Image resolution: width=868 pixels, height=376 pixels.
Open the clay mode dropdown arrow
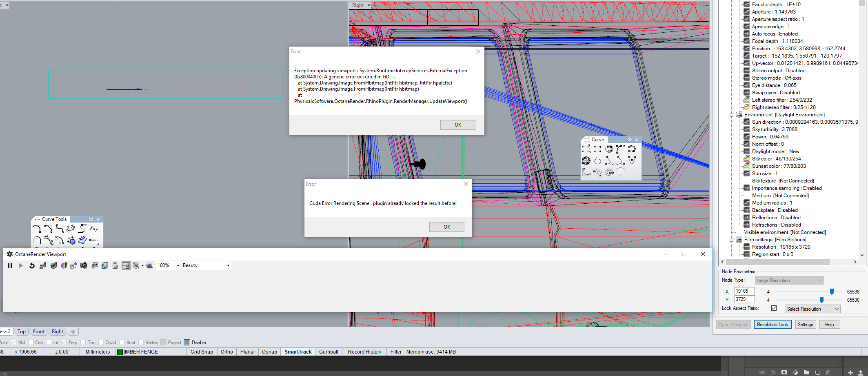click(x=142, y=266)
